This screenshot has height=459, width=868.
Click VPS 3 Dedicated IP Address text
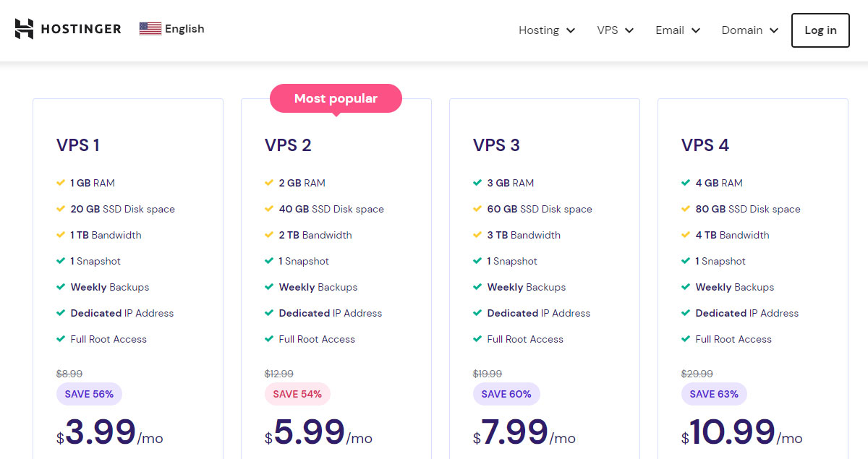tap(539, 313)
